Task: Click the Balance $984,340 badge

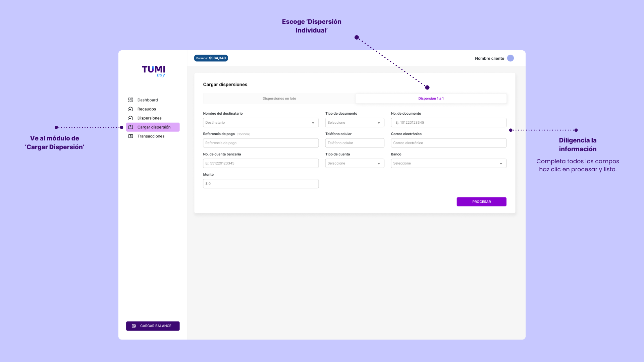Action: click(211, 58)
